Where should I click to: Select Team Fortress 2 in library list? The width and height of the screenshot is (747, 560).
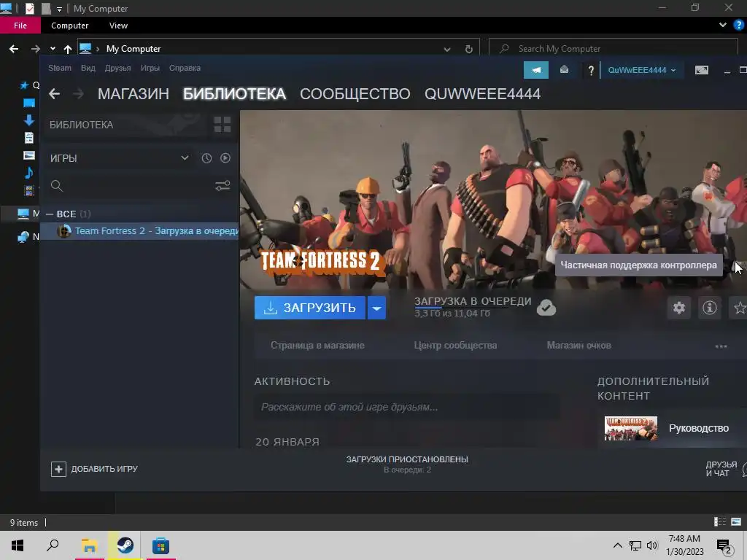coord(139,231)
